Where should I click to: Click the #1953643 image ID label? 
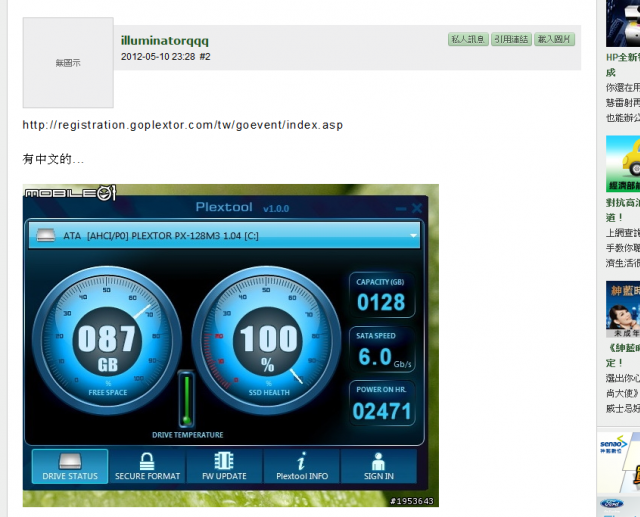(x=411, y=501)
